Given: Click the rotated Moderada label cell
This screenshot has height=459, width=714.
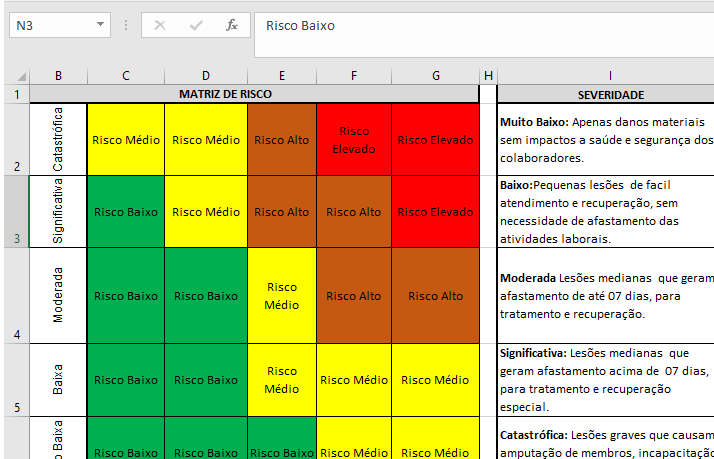Looking at the screenshot, I should coord(58,296).
